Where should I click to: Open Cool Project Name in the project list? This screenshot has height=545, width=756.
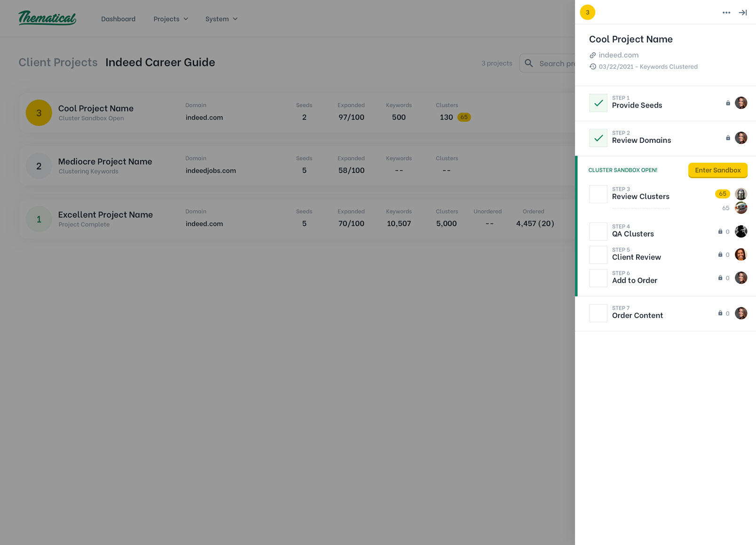pos(96,108)
